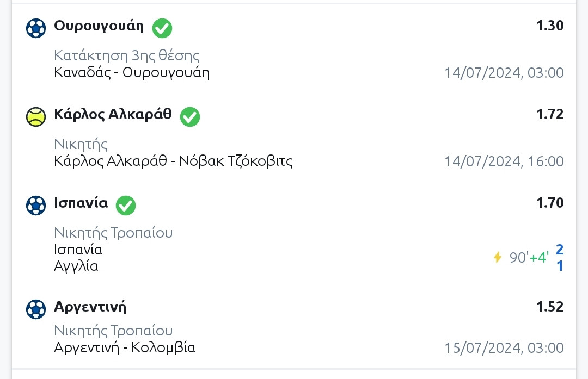Click the Κατάκτηση 3ης θέσης market label

[127, 55]
